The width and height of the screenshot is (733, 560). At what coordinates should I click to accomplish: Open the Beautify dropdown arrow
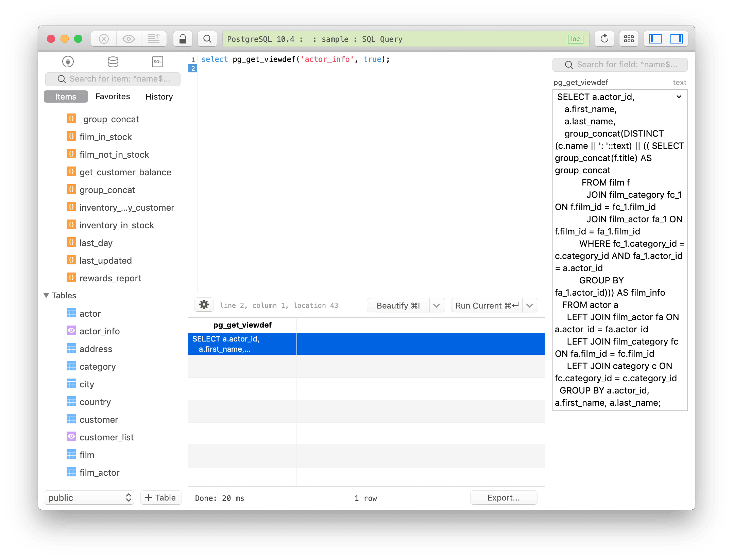[x=437, y=305]
